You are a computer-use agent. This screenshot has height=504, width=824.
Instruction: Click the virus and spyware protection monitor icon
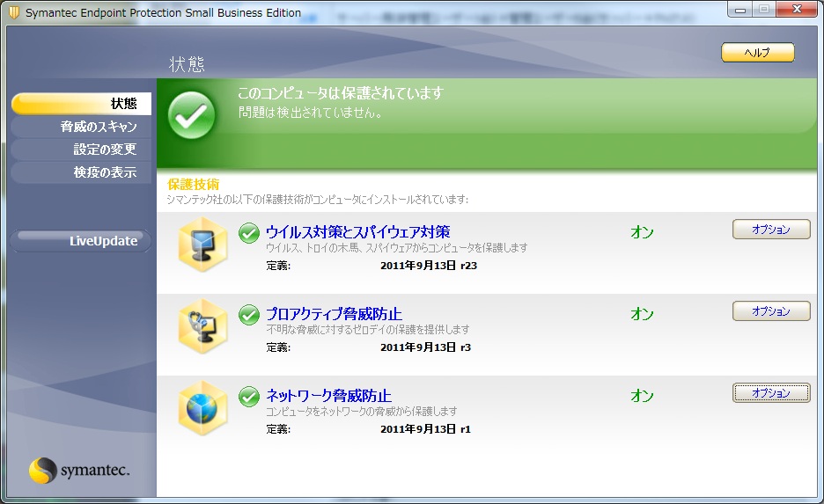pos(202,245)
